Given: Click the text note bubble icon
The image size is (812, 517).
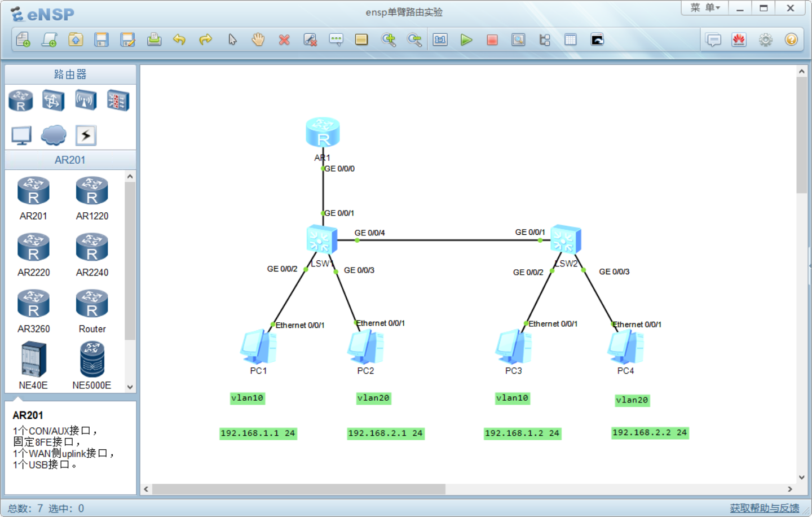Looking at the screenshot, I should coord(336,40).
